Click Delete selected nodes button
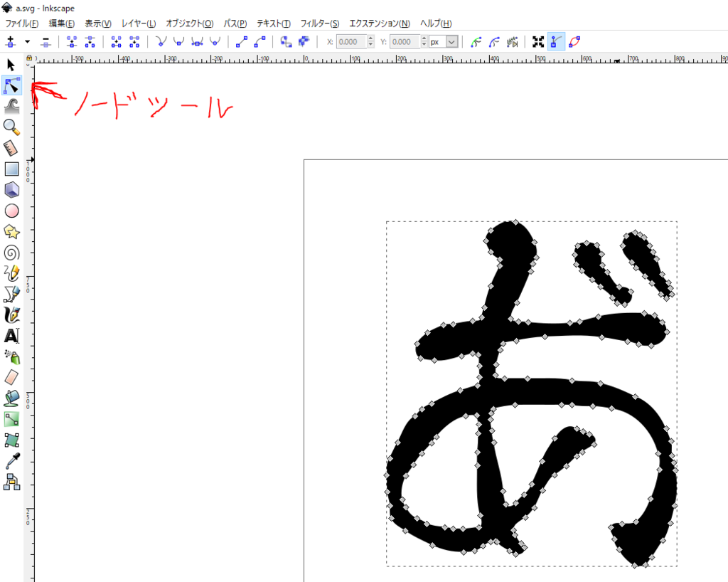 click(x=45, y=42)
